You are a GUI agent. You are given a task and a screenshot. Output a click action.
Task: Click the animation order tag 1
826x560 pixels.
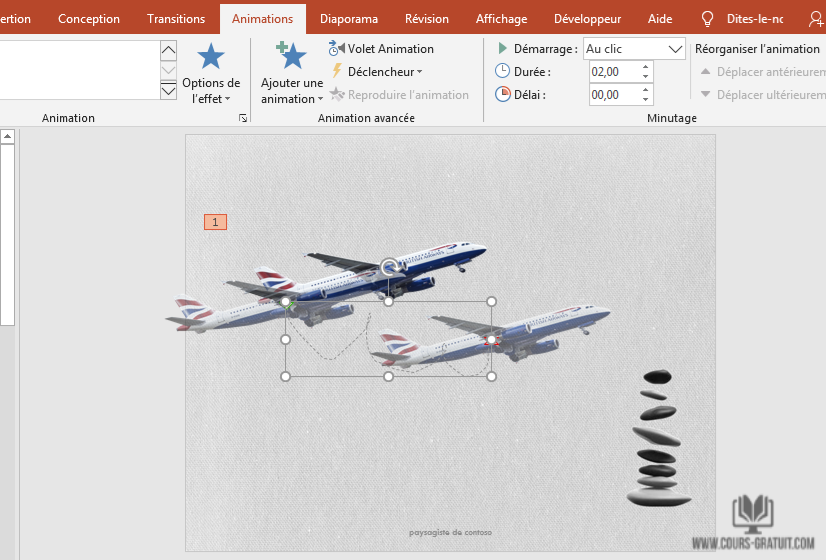pyautogui.click(x=215, y=222)
